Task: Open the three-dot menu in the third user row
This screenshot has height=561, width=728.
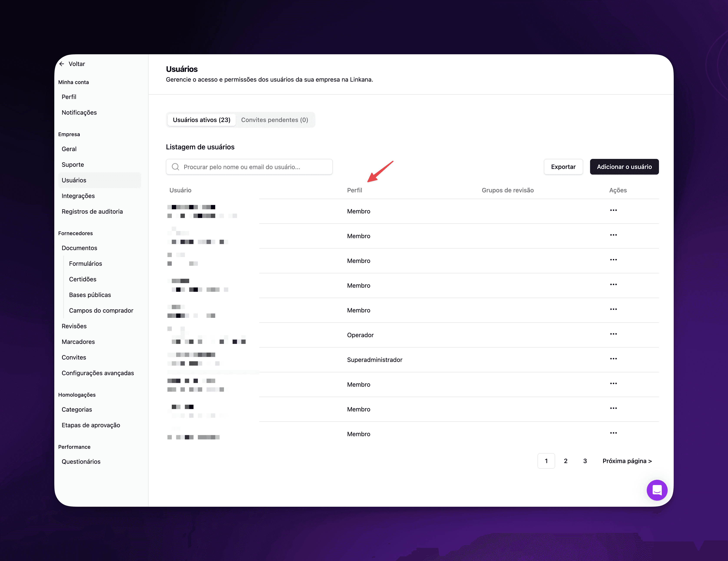Action: click(613, 260)
